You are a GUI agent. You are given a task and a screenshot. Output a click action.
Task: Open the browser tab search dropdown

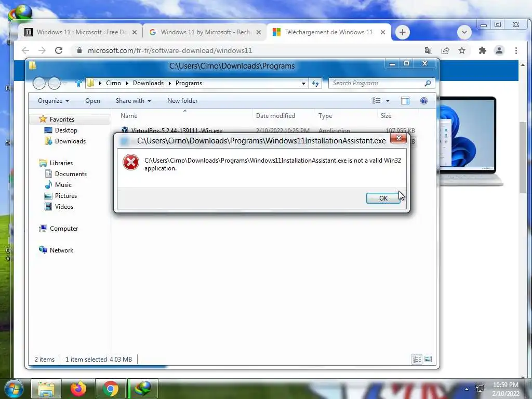(x=464, y=32)
